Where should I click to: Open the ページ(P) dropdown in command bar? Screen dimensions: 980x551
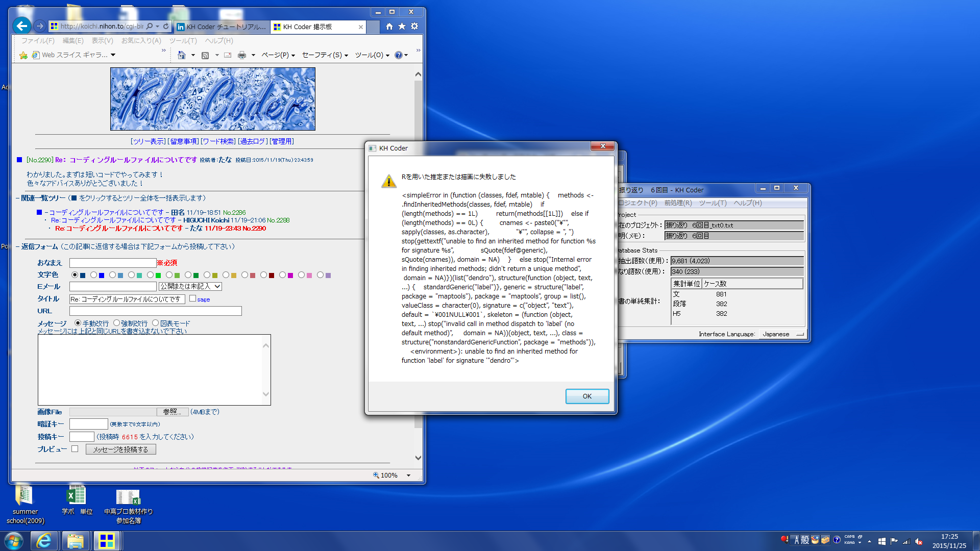click(278, 55)
